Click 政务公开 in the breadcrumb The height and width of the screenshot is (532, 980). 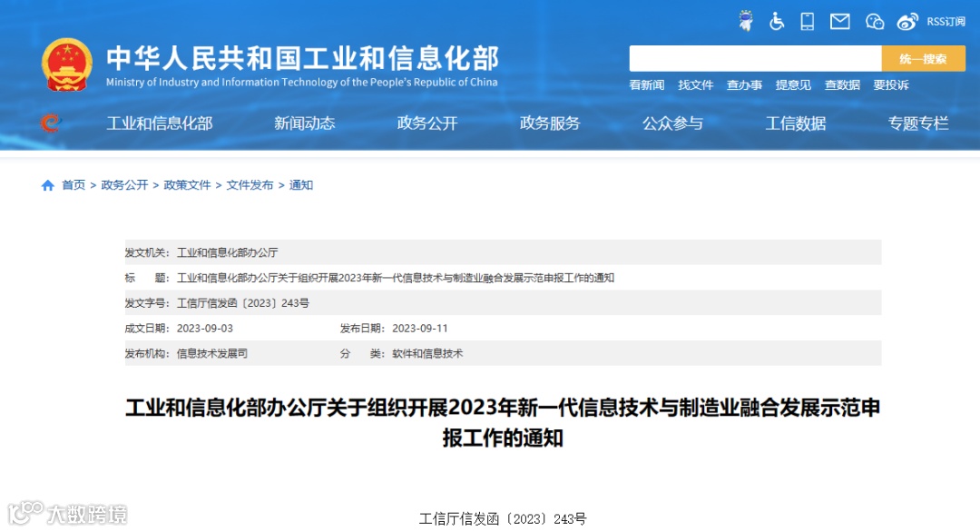[x=124, y=185]
